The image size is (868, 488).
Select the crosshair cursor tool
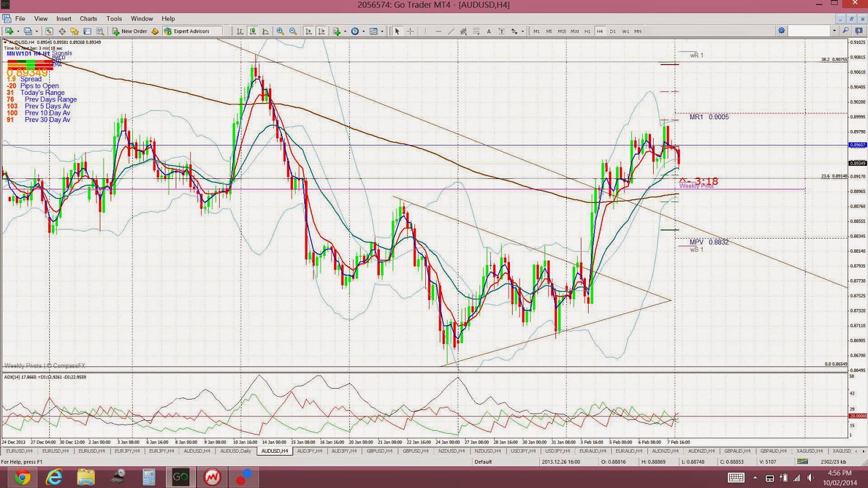[x=410, y=31]
